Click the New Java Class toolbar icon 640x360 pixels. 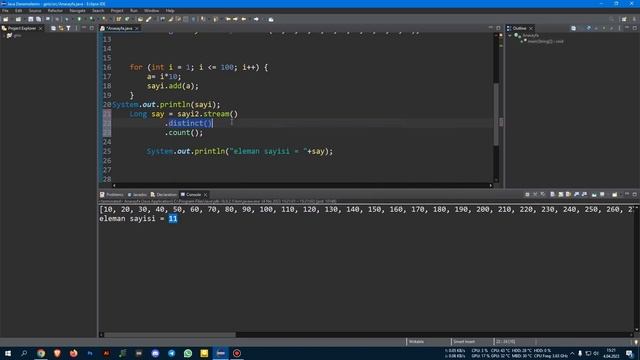tap(127, 19)
